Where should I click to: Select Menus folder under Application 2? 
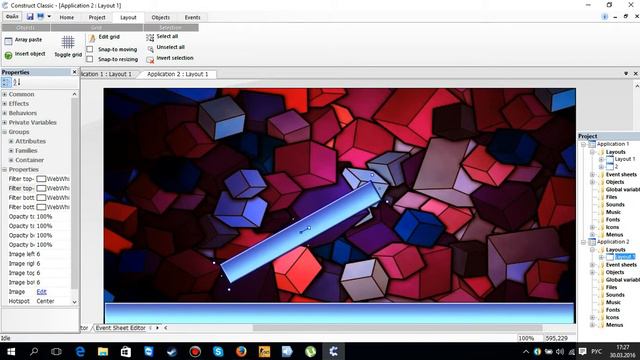pos(614,325)
